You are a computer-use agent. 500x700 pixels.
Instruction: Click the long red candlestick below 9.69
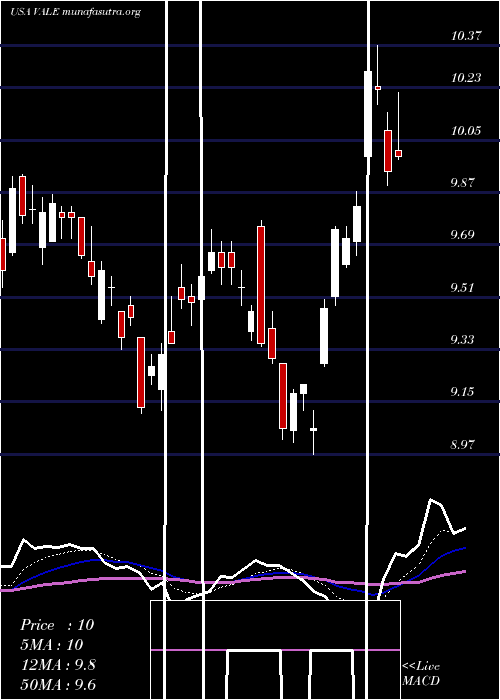click(x=261, y=285)
